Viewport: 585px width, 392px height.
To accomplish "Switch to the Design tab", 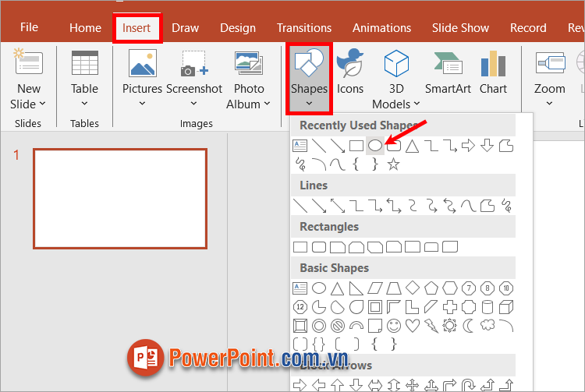I will click(x=238, y=28).
